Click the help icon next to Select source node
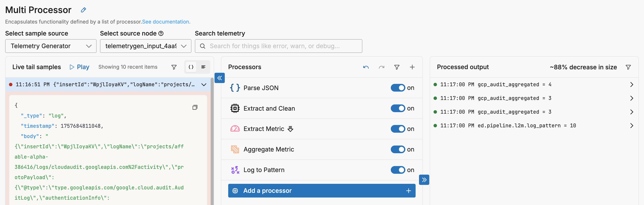Viewport: 644px width, 205px height. [x=161, y=33]
